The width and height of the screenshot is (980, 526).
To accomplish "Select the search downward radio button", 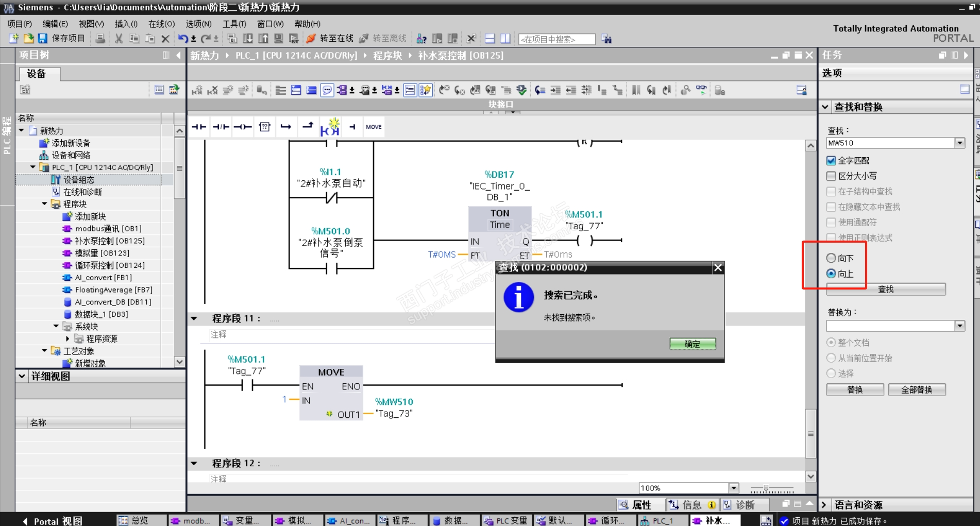I will (831, 258).
